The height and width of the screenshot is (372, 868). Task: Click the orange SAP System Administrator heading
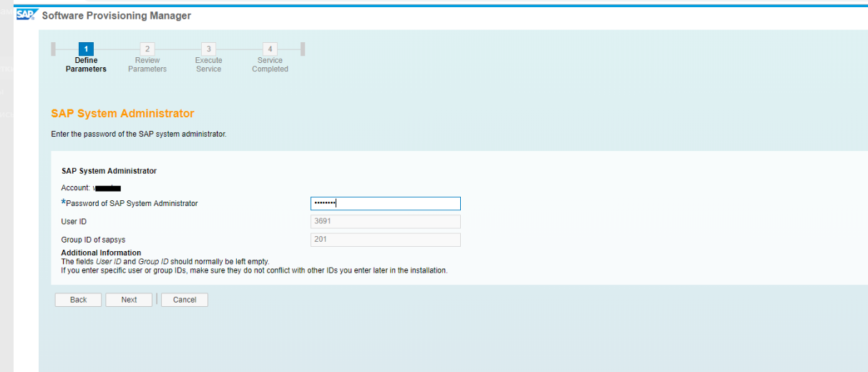(x=122, y=114)
